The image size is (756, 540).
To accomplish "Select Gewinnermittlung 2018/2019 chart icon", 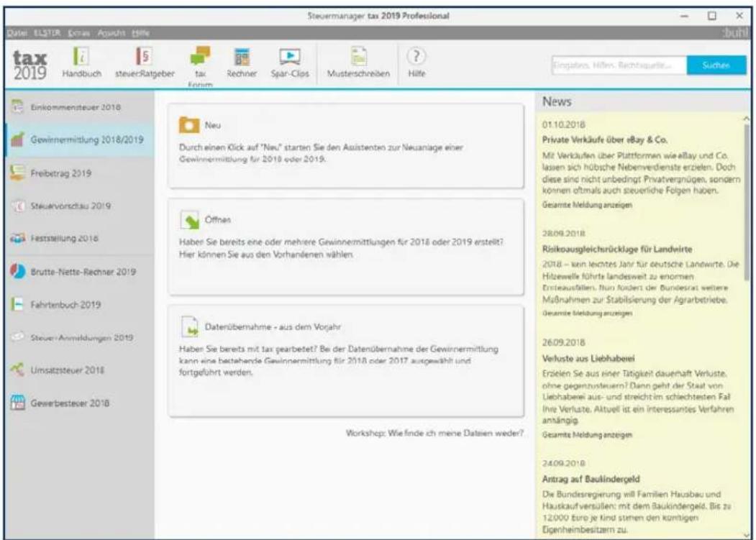I will [17, 139].
